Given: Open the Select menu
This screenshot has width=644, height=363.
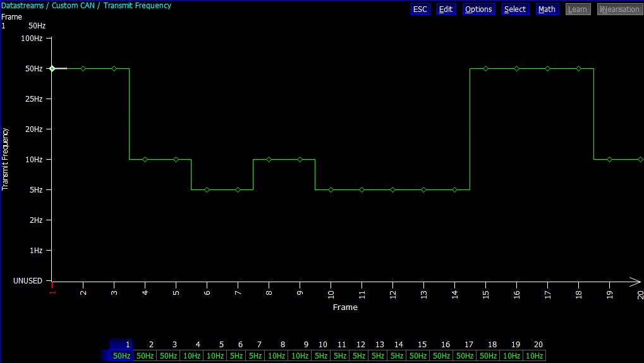Looking at the screenshot, I should 514,9.
